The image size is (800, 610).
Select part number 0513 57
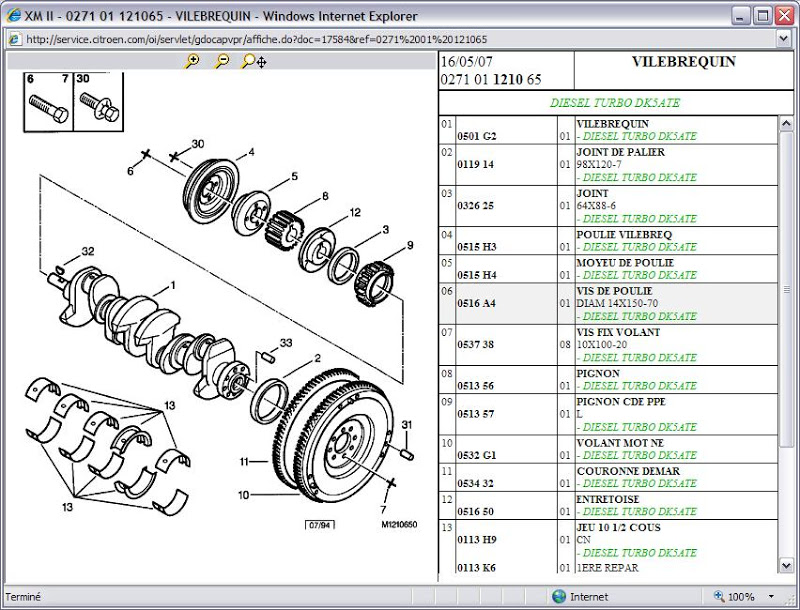(476, 414)
